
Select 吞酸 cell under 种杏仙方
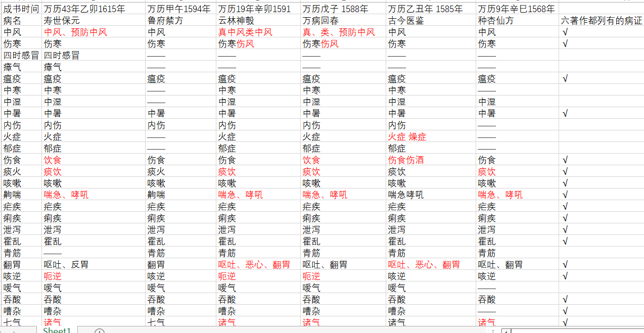(x=518, y=299)
